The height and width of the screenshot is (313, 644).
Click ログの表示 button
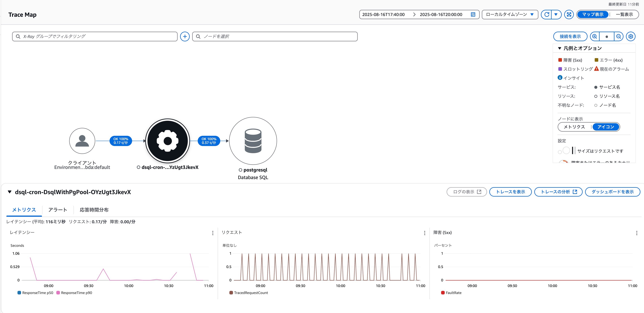click(467, 192)
